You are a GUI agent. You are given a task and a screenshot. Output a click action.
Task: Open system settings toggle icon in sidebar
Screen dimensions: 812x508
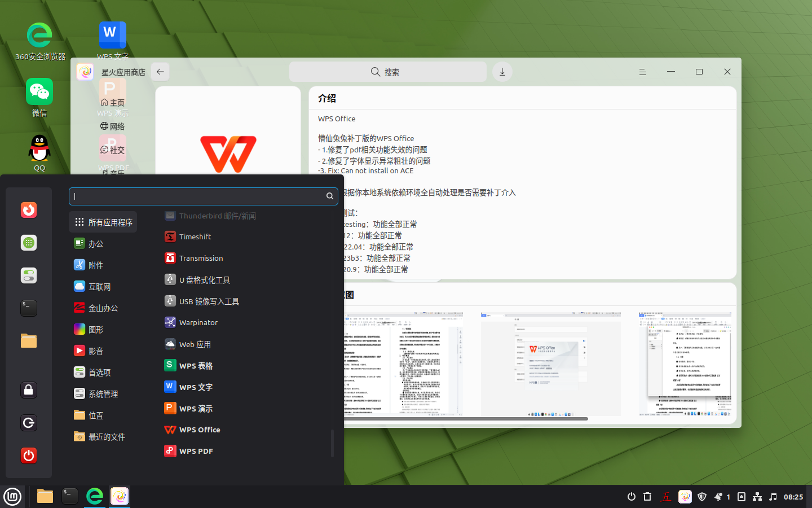click(29, 275)
